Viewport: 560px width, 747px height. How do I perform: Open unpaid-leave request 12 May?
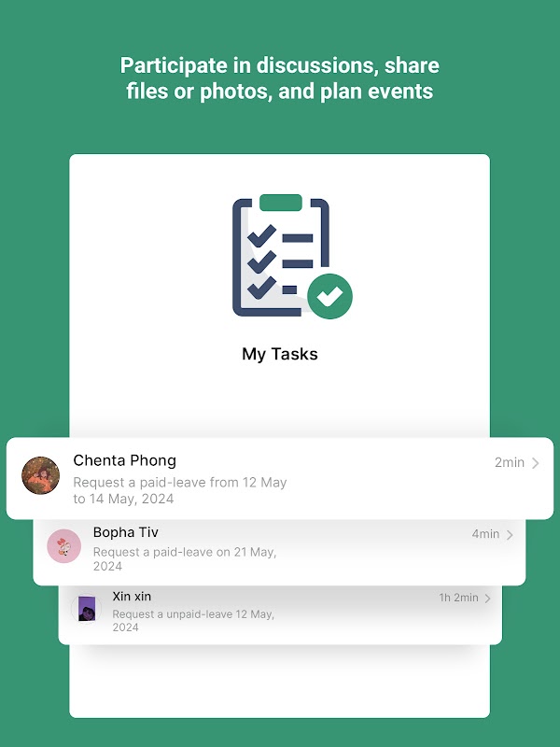point(193,620)
